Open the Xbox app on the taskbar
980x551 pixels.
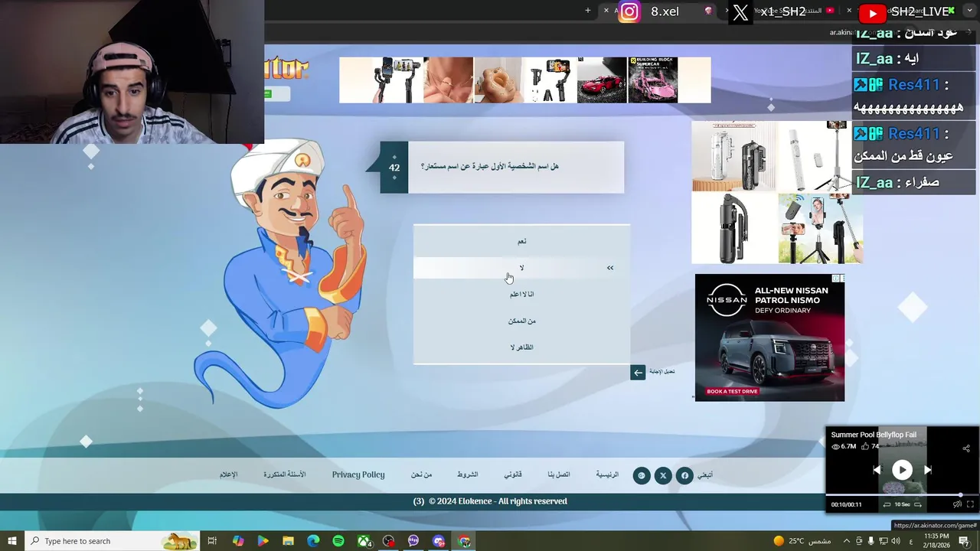364,541
